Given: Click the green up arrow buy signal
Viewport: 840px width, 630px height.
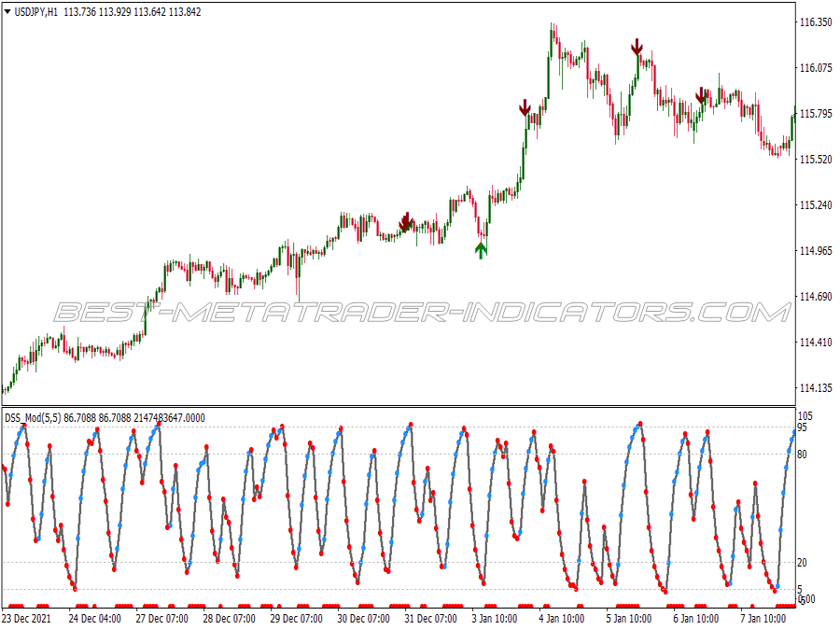Looking at the screenshot, I should [481, 250].
